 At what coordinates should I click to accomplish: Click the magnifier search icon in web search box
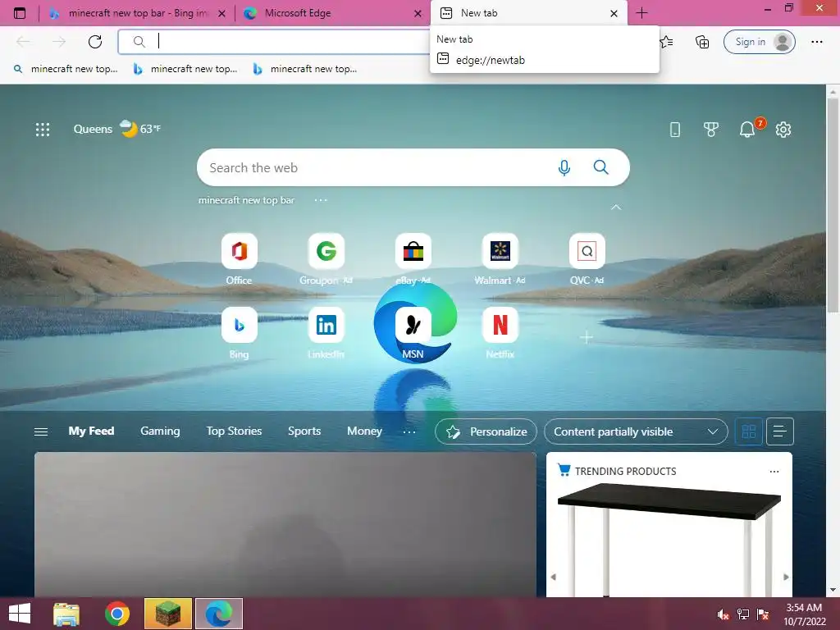[x=601, y=167]
